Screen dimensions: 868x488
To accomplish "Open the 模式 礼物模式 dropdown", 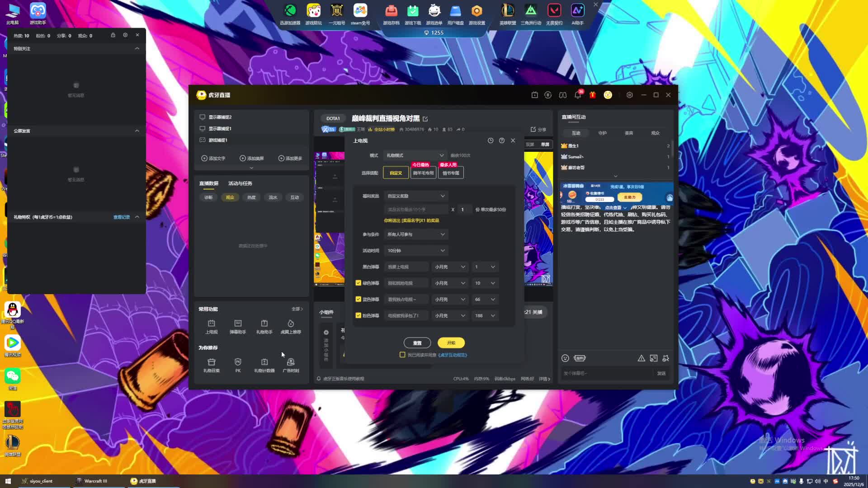I will [415, 155].
